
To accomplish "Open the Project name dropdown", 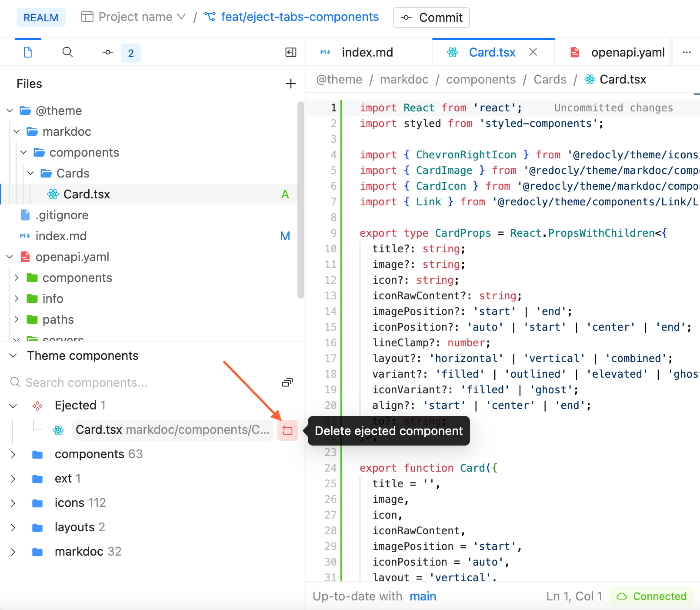I will (x=134, y=17).
